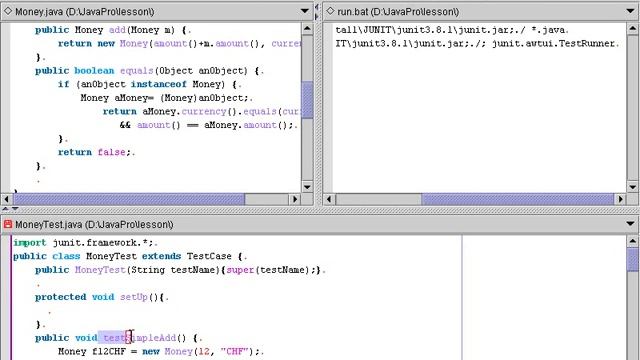Select the run.bat buffer title
640x360 pixels.
point(398,12)
